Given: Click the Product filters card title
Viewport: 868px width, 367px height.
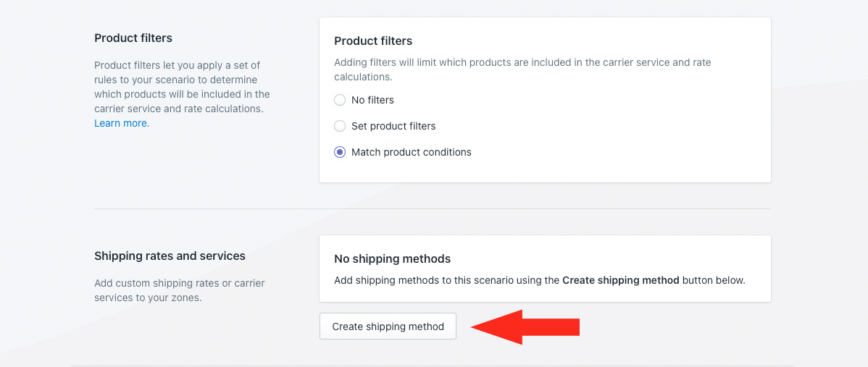Looking at the screenshot, I should tap(373, 41).
